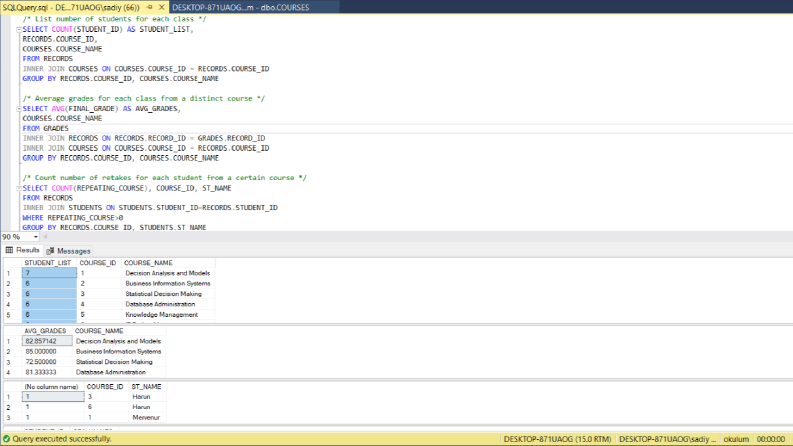Click the 'okulum' database status entry
793x446 pixels.
(x=736, y=439)
